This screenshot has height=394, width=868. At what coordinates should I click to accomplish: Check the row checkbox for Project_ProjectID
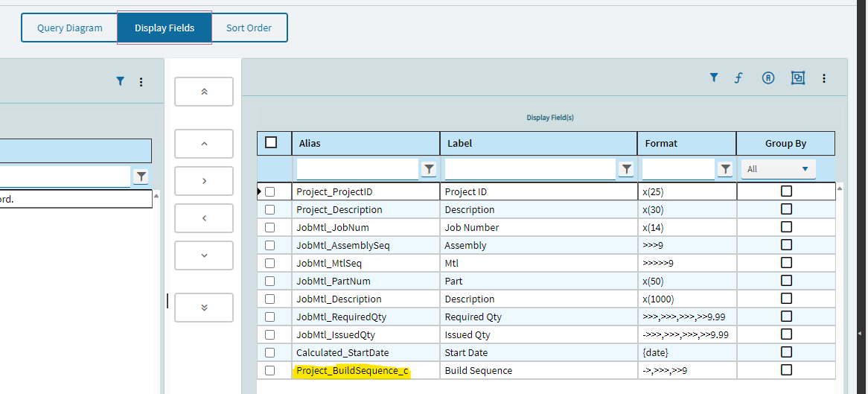point(269,191)
